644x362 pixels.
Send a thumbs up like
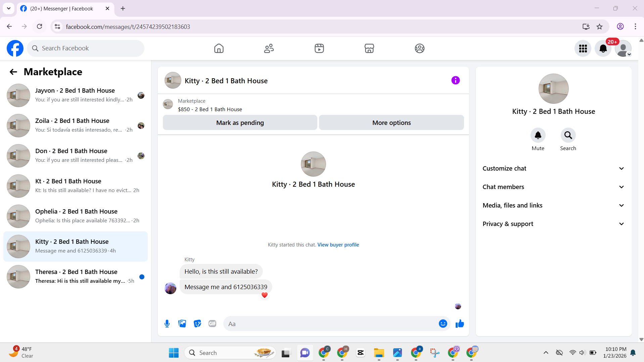pyautogui.click(x=460, y=324)
